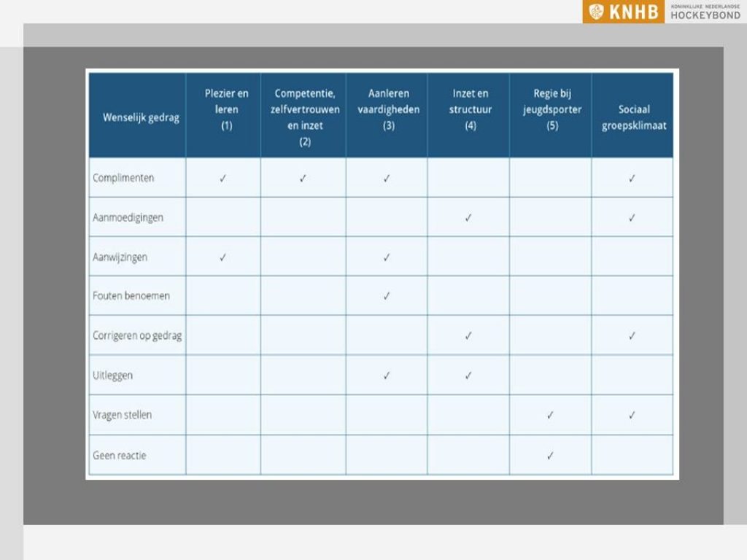Click the 'Uitleggen' row label
Viewport: 747px width, 560px height.
112,376
